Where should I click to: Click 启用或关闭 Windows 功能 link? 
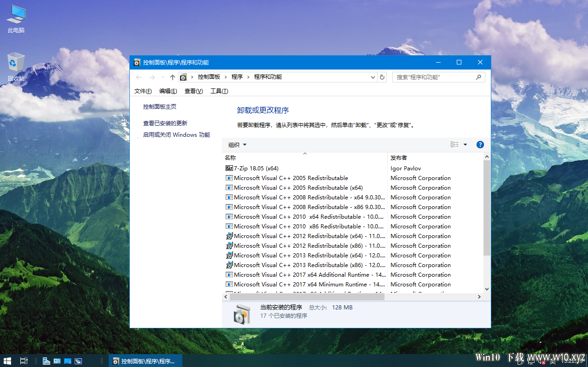pos(176,135)
